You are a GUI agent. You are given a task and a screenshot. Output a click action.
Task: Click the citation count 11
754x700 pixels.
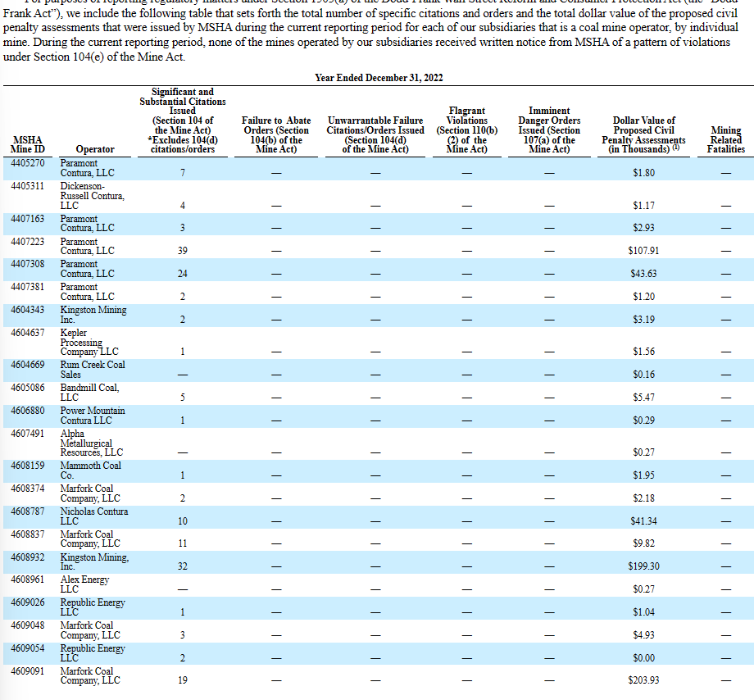click(x=182, y=543)
